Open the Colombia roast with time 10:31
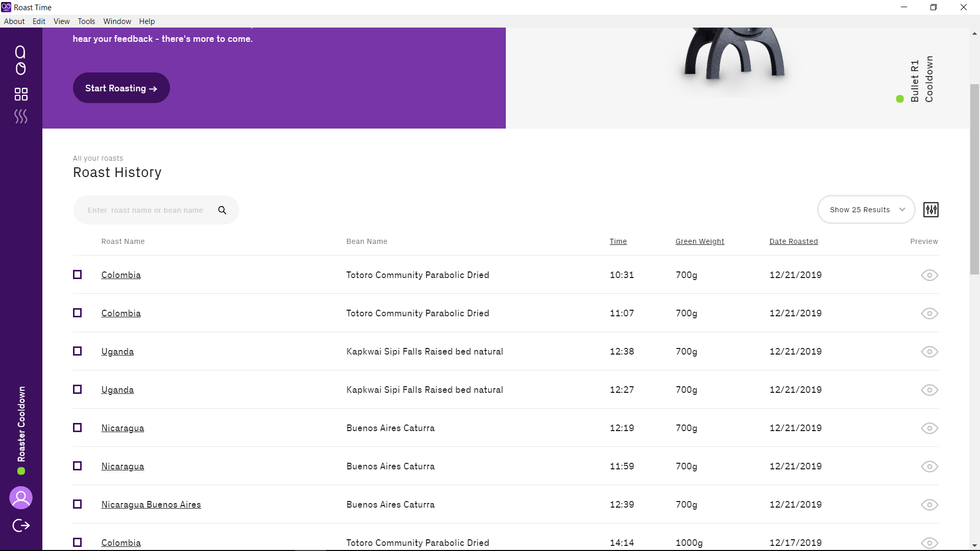Viewport: 980px width, 551px height. 121,275
